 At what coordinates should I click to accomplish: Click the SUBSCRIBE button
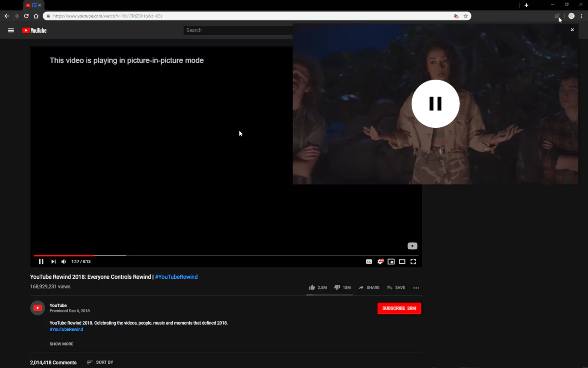[x=399, y=308]
